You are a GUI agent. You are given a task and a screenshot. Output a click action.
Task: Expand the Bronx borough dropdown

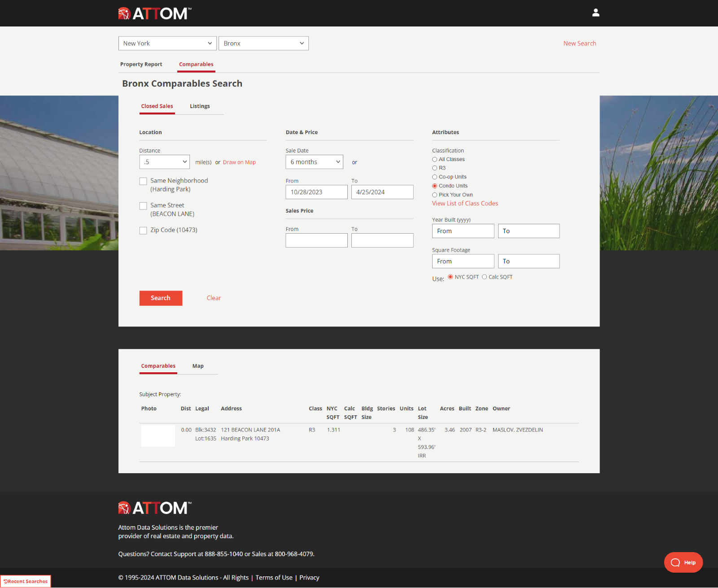(263, 44)
